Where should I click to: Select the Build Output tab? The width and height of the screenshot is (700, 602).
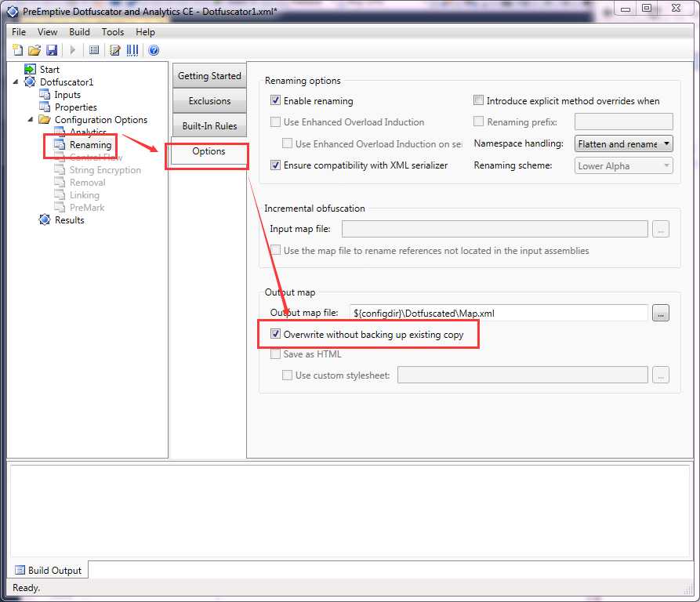pyautogui.click(x=49, y=571)
